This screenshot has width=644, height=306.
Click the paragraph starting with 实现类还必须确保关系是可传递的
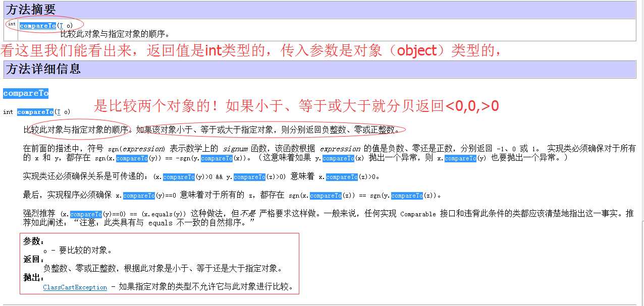click(201, 177)
